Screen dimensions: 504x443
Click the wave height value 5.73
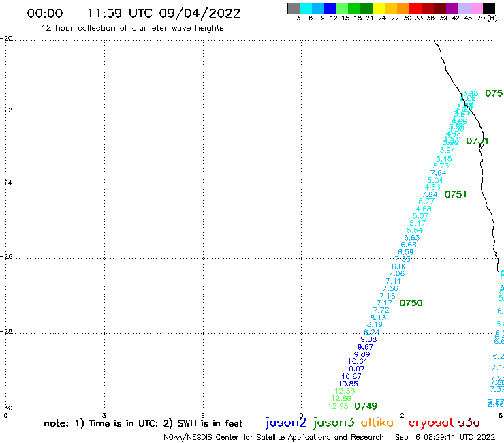coord(441,166)
